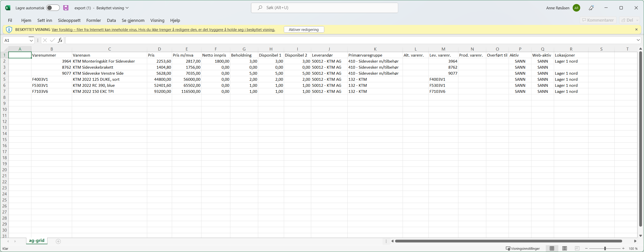Select the ag-grid sheet tab

coord(37,241)
